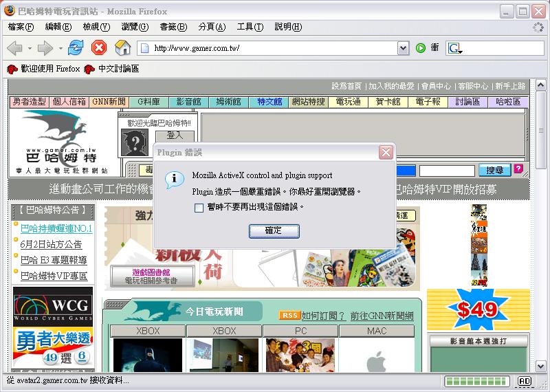Screen dimensions: 550x392
Task: Click the page scrollbar down arrow
Action: pyautogui.click(x=540, y=367)
